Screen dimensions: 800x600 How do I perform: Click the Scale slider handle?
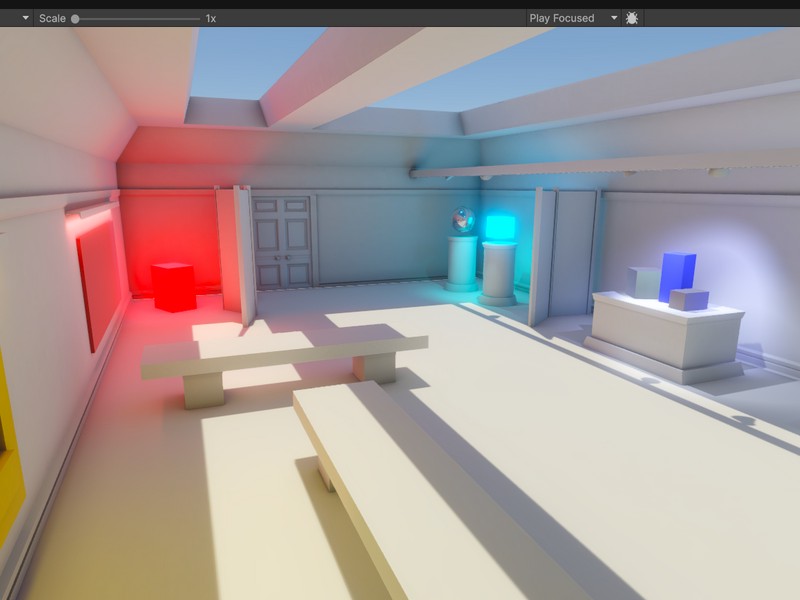click(x=76, y=18)
